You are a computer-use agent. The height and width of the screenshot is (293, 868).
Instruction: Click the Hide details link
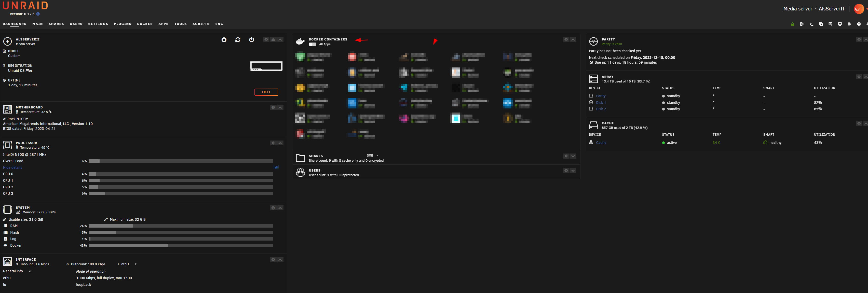[12, 168]
